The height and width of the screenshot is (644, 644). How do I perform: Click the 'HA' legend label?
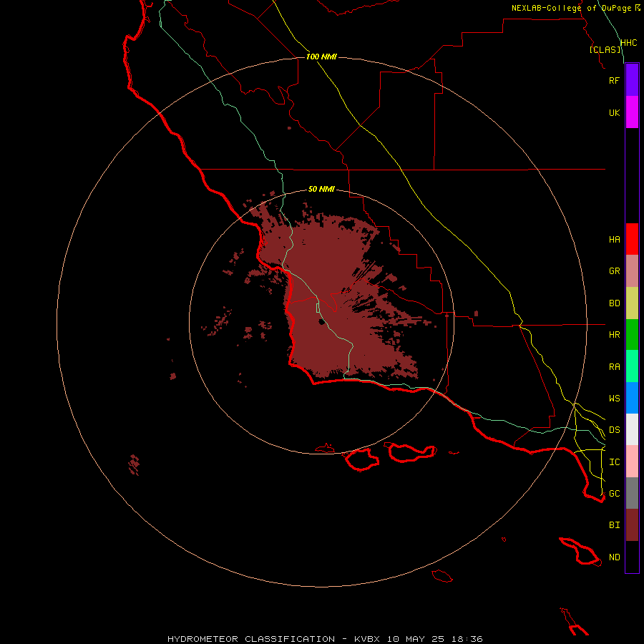click(614, 240)
